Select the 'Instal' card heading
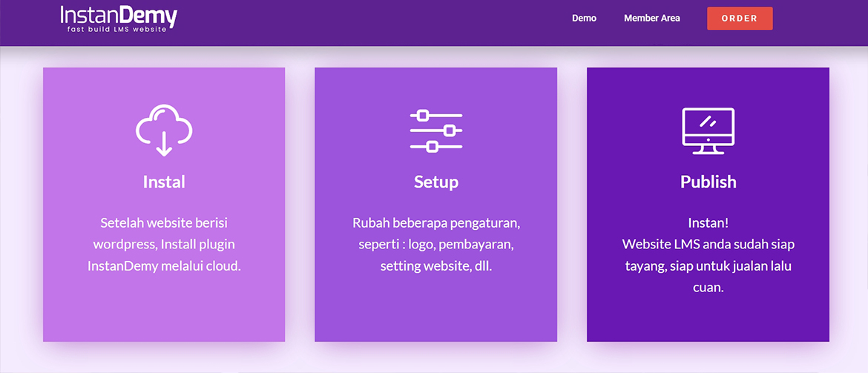 (x=164, y=182)
